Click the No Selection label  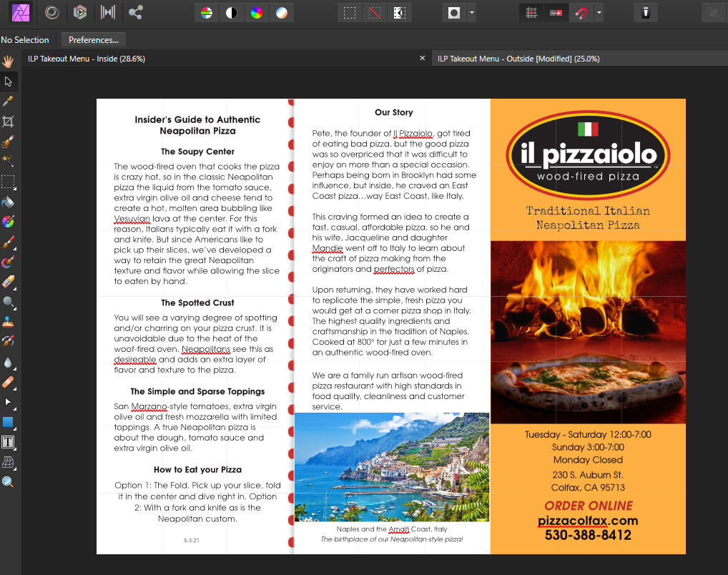pyautogui.click(x=25, y=40)
